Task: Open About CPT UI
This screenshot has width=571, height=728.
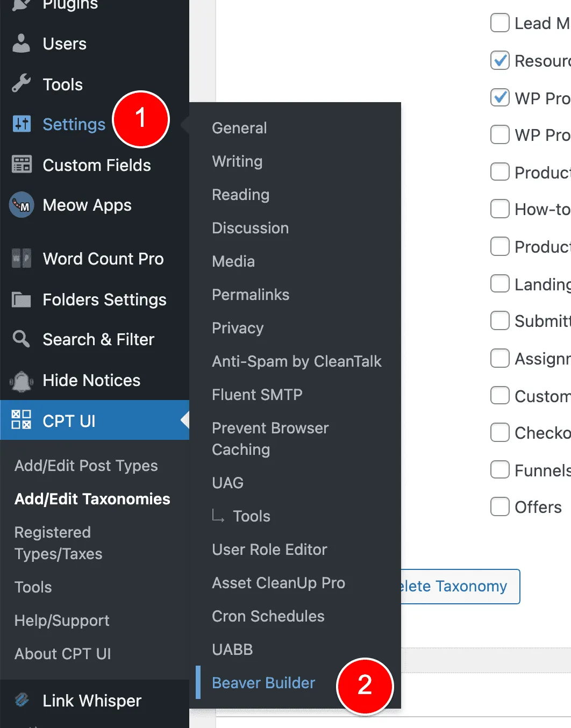Action: pyautogui.click(x=62, y=654)
